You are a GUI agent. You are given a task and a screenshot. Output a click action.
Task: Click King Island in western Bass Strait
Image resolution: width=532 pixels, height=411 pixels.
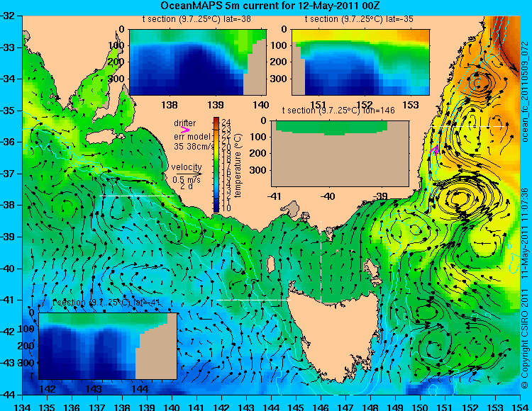[x=271, y=265]
